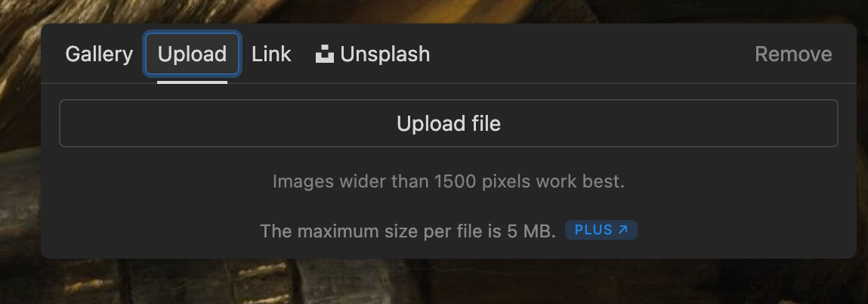Choose Unsplash as the cover source

click(372, 54)
